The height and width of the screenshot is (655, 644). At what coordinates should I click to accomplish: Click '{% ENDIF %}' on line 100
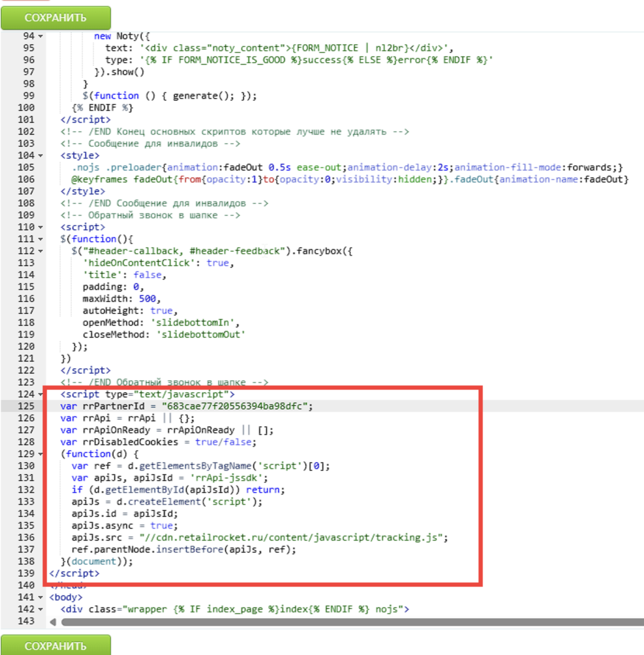[102, 107]
